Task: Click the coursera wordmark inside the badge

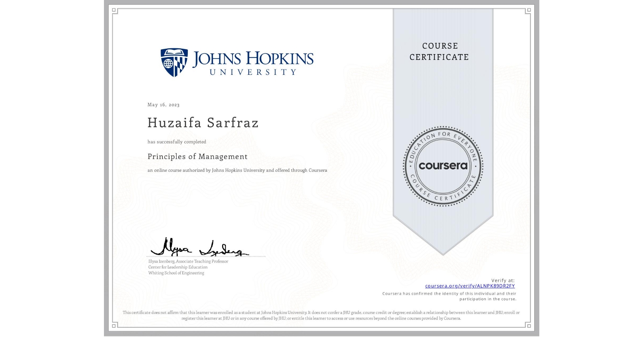Action: [x=443, y=166]
